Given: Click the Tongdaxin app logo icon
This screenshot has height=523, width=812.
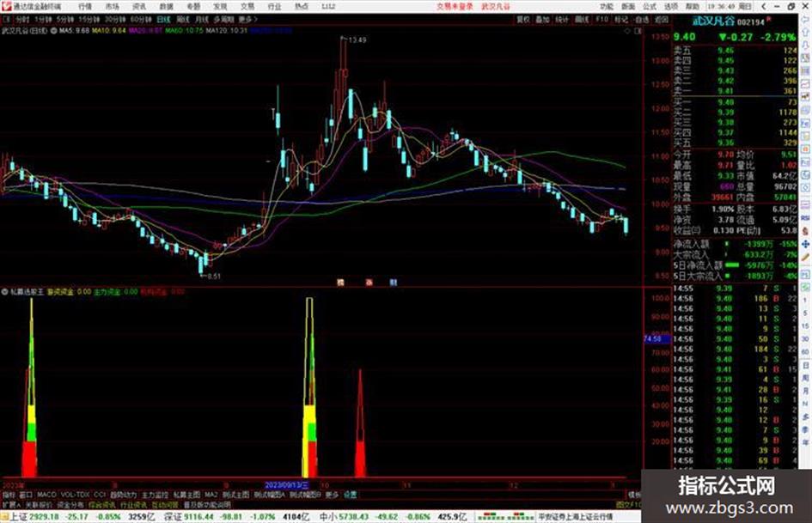Looking at the screenshot, I should tap(6, 7).
